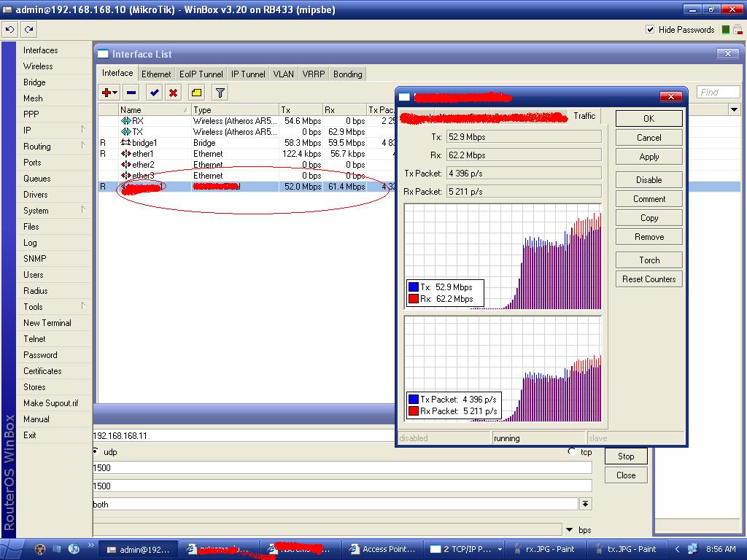Expand the System submenu
This screenshot has height=560, width=747.
[x=83, y=209]
